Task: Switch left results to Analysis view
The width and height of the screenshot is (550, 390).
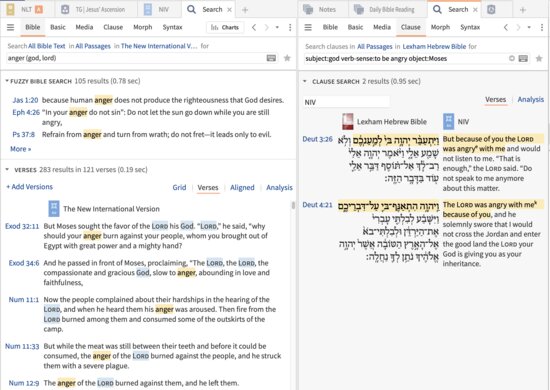Action: [x=279, y=188]
